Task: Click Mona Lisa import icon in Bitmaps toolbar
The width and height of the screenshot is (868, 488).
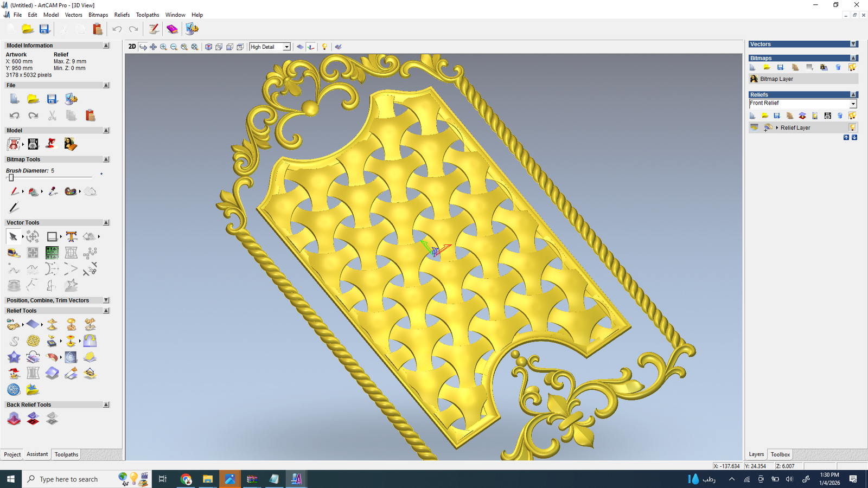Action: (824, 67)
